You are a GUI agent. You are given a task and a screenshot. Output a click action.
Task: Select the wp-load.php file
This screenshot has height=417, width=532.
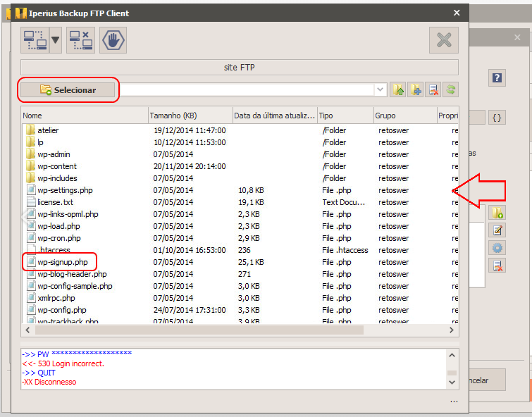tap(58, 226)
